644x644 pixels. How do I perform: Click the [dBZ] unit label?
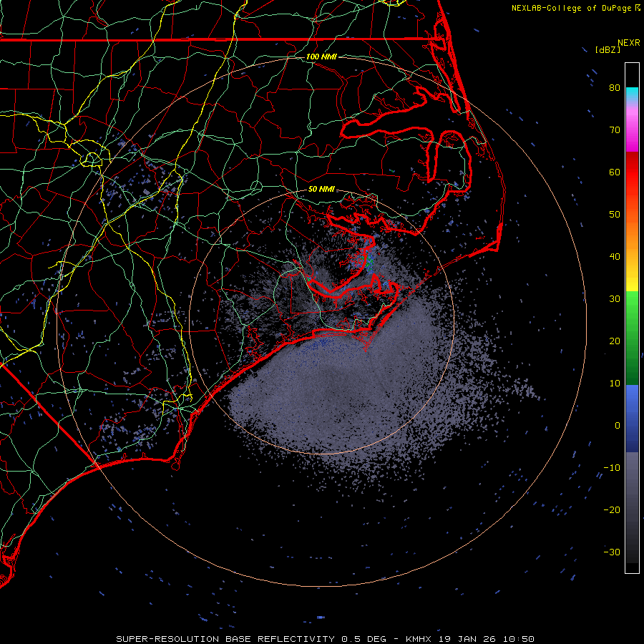[x=608, y=49]
